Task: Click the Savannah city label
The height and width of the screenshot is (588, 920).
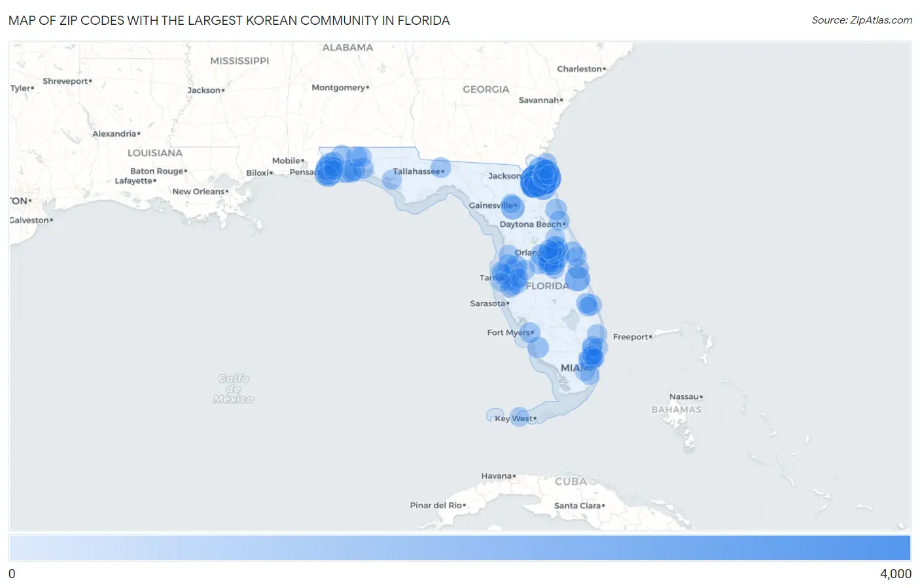Action: coord(539,100)
